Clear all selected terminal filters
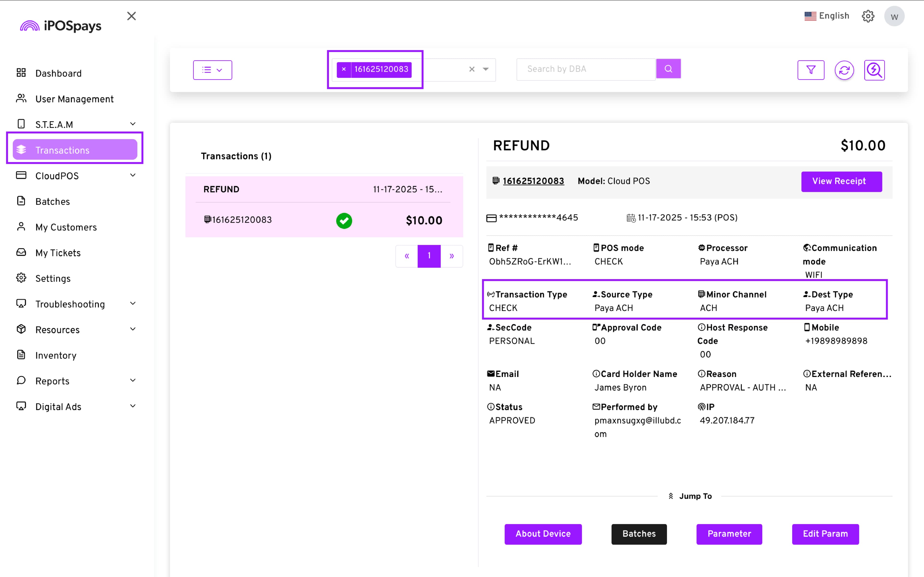The height and width of the screenshot is (577, 924). 472,69
